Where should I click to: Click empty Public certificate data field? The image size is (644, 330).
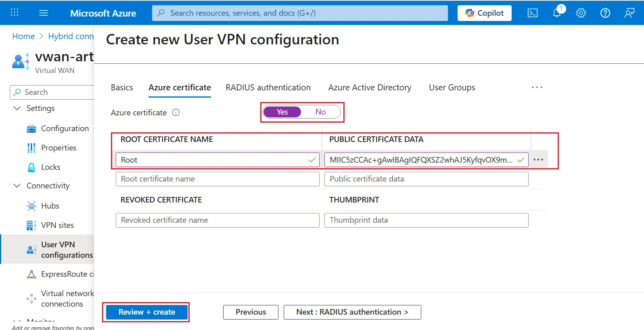pyautogui.click(x=427, y=179)
